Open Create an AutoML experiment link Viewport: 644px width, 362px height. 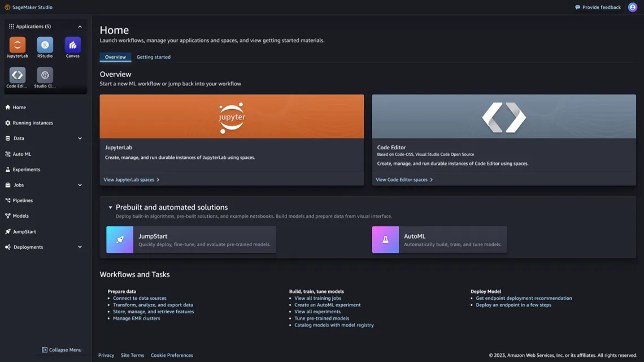[x=327, y=305]
